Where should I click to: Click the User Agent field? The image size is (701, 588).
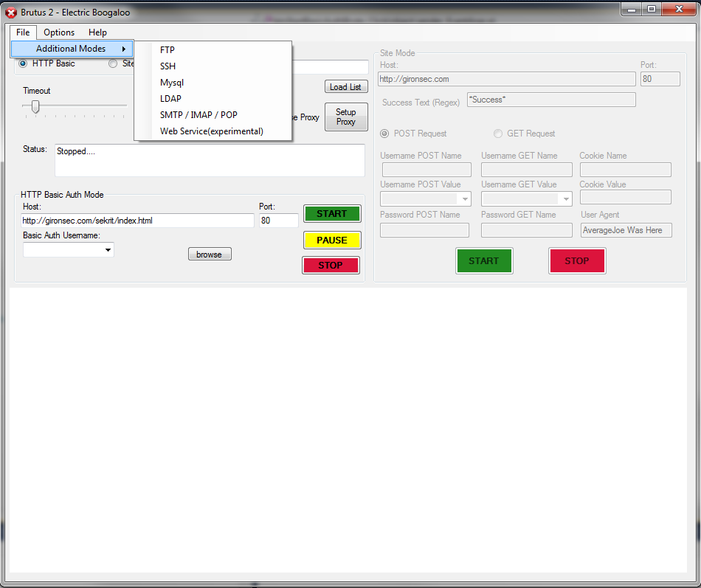(626, 230)
